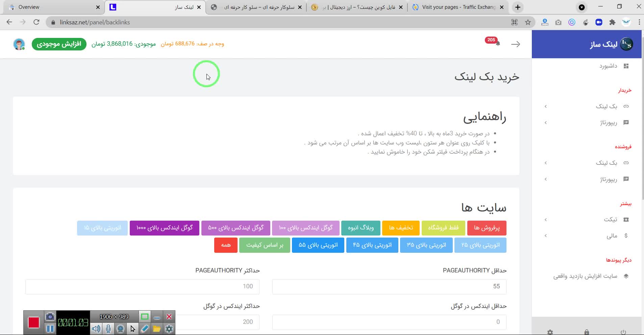Open سایت افزایش بازدید واقعی link
Viewport: 644px width, 335px height.
(x=591, y=276)
